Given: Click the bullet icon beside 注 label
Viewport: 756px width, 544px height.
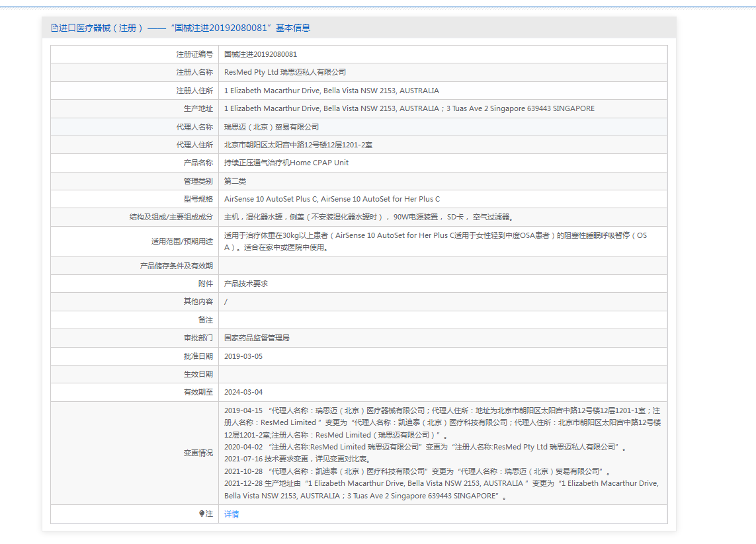Looking at the screenshot, I should pyautogui.click(x=202, y=514).
